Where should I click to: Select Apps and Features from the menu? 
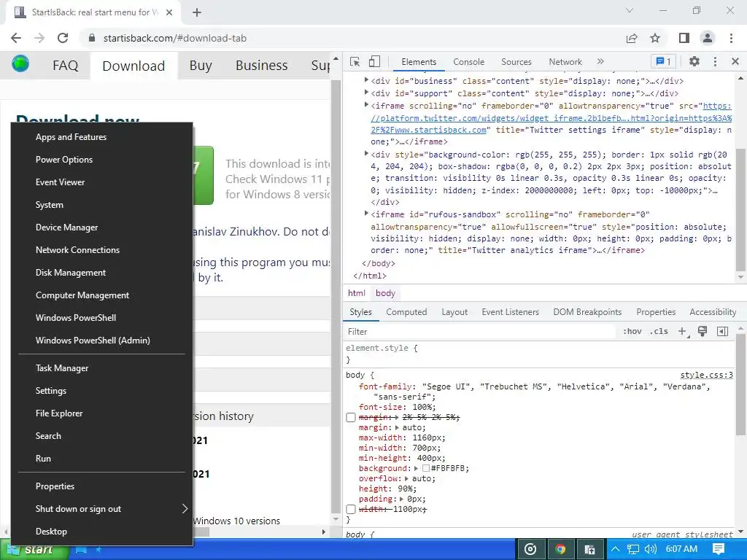click(x=101, y=137)
